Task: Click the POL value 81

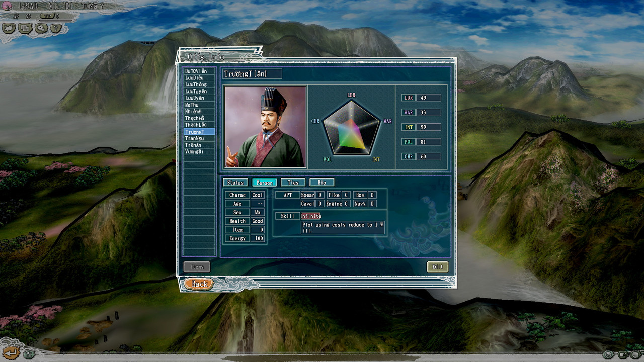Action: click(428, 142)
